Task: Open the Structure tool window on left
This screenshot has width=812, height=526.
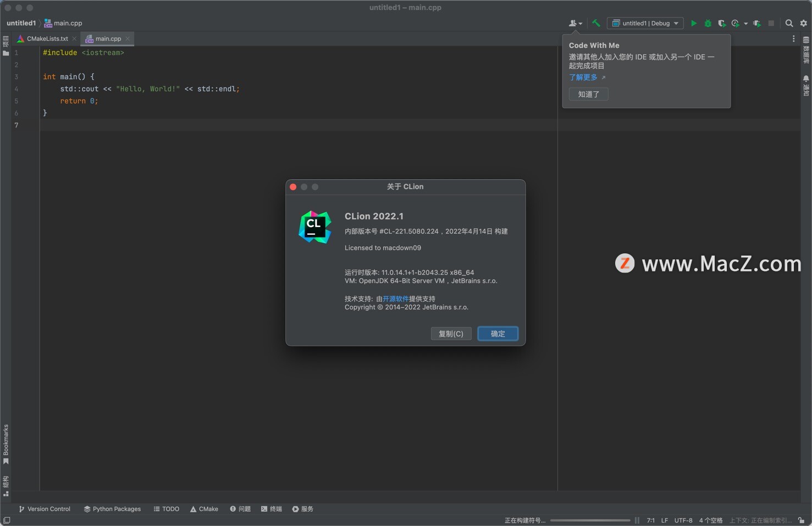Action: pyautogui.click(x=5, y=486)
